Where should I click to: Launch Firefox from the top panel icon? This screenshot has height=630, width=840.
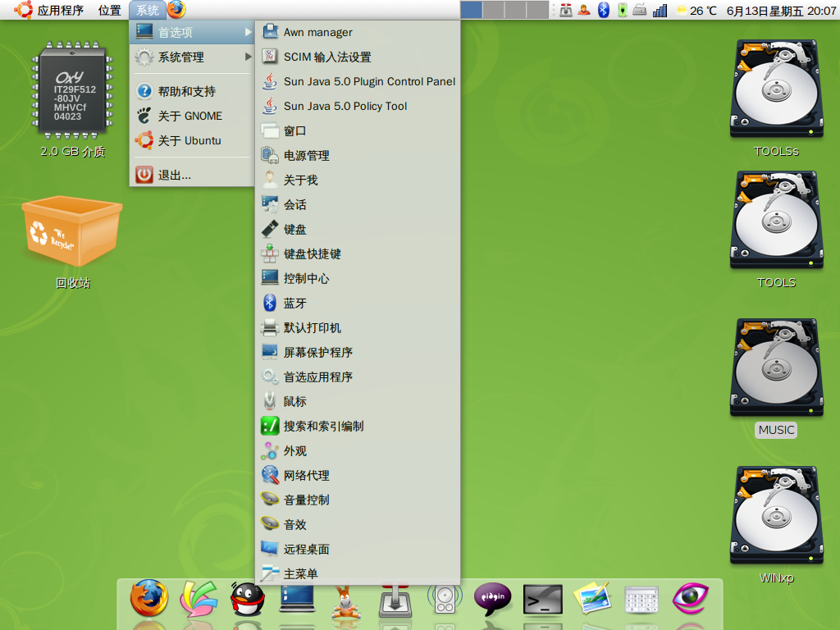pyautogui.click(x=177, y=10)
